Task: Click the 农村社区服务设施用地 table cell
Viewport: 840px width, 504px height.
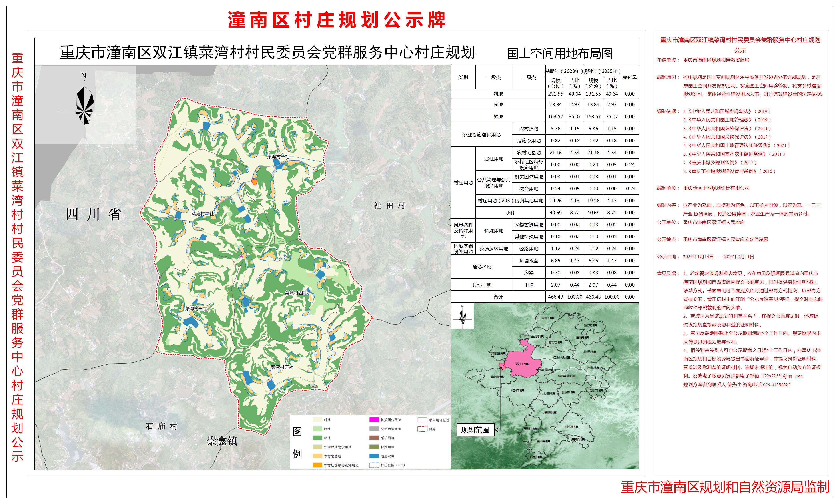Action: [x=529, y=164]
